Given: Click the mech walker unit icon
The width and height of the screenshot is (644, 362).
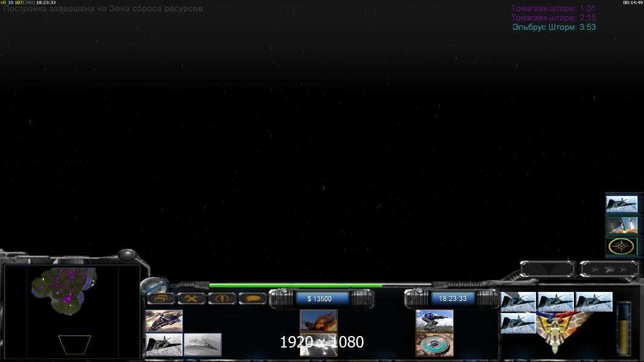Looking at the screenshot, I should [x=434, y=320].
